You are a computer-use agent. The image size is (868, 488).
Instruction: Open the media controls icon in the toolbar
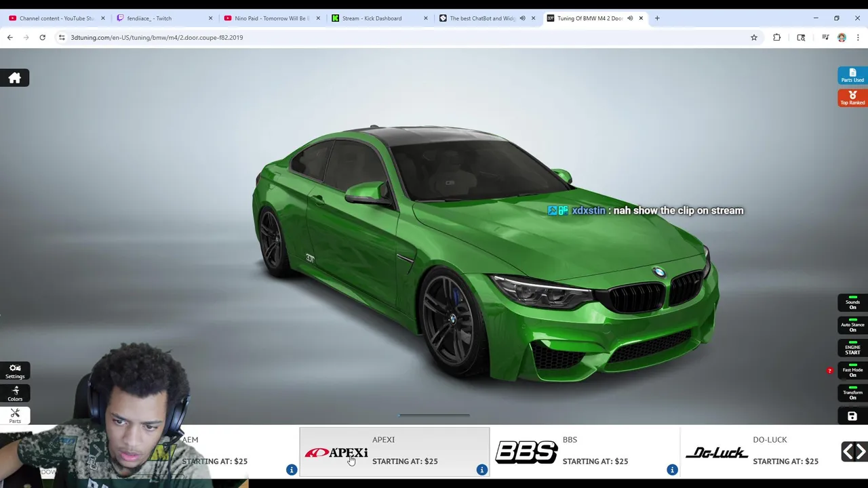pos(825,37)
